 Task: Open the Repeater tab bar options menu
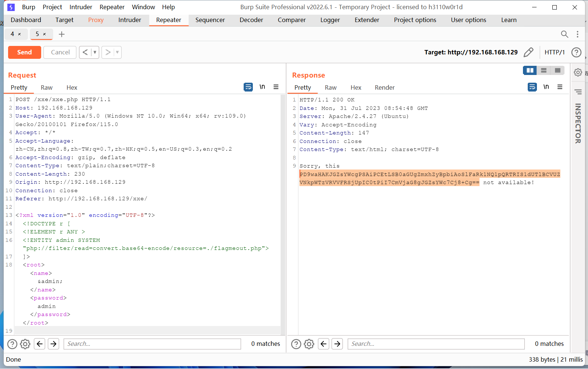click(x=578, y=34)
